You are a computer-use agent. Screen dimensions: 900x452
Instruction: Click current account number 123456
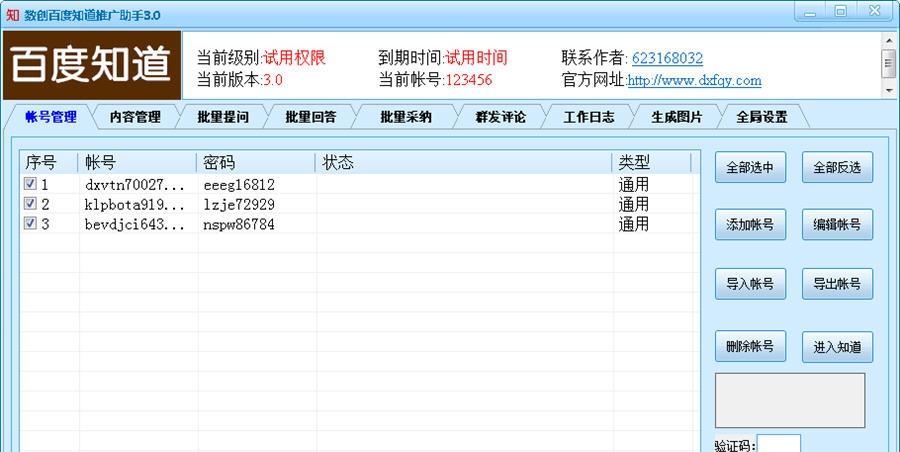(469, 80)
